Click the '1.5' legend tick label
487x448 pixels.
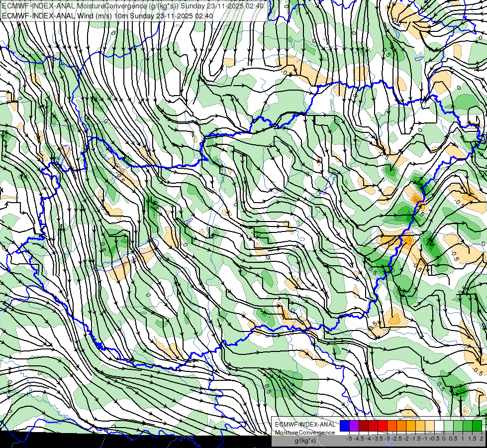point(472,439)
